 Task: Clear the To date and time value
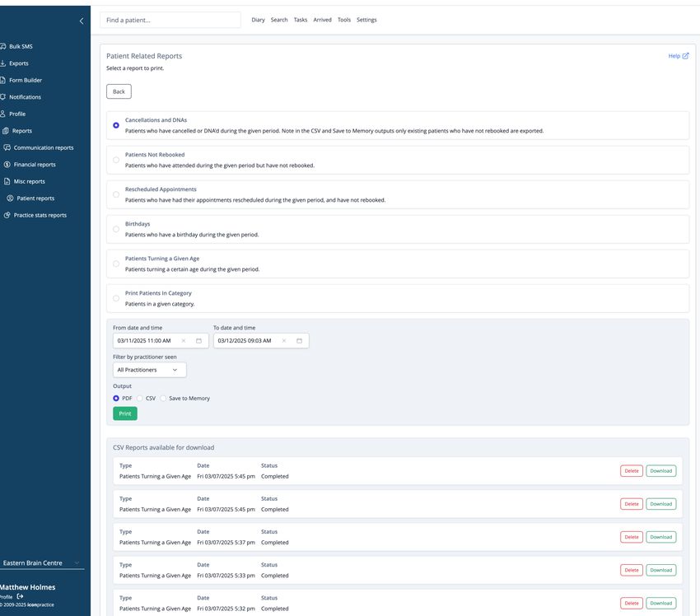(284, 341)
